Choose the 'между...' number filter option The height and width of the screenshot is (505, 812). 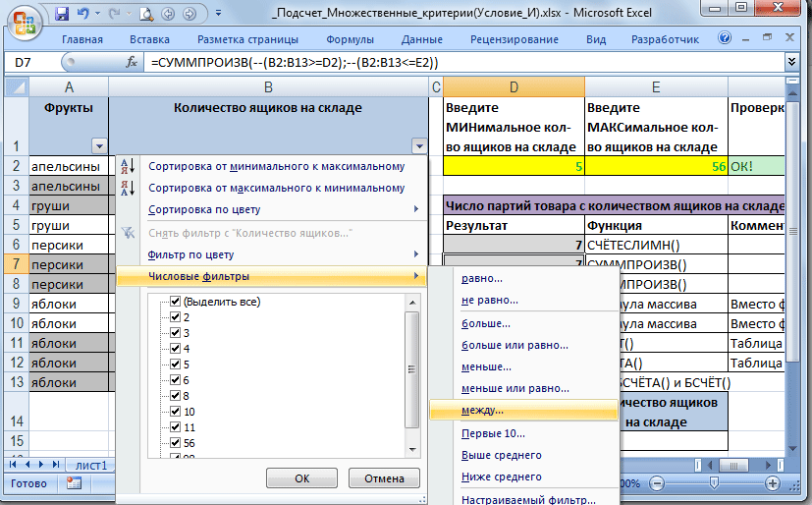coord(483,410)
